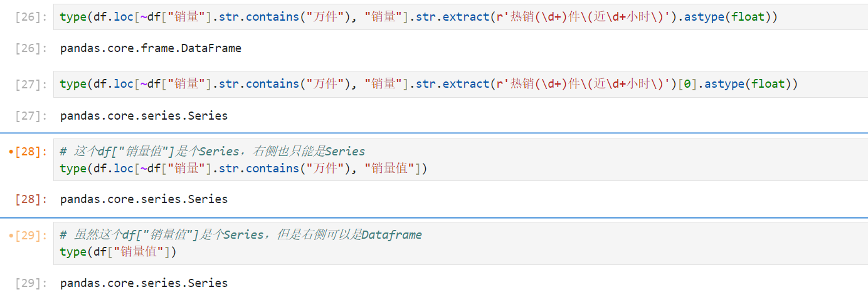Place cursor on the comment line in cell 28
Screen dimensions: 868x297
click(213, 152)
